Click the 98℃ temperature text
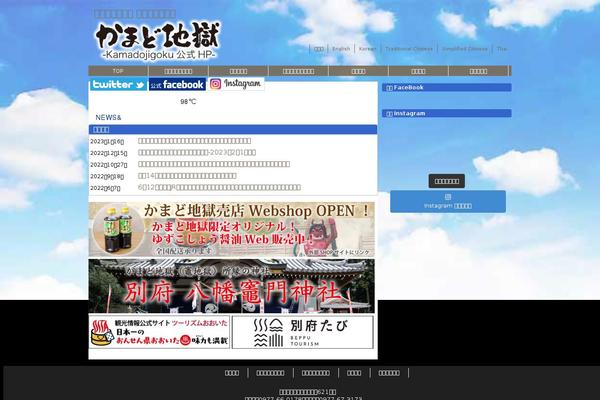The height and width of the screenshot is (400, 600). pos(188,101)
